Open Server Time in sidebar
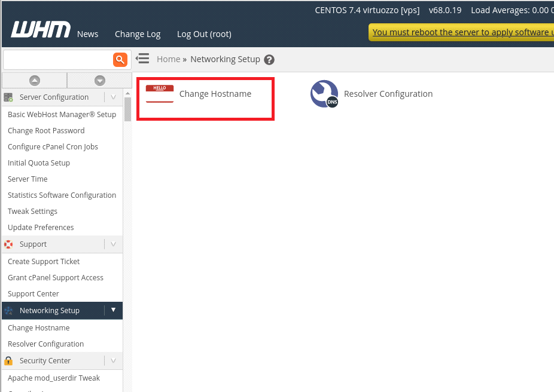554x392 pixels. coord(28,179)
